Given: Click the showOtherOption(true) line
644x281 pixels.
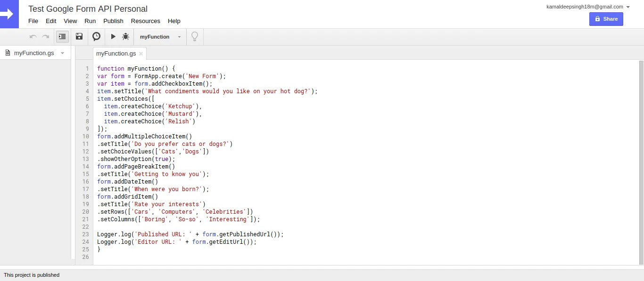Looking at the screenshot, I should (136, 159).
